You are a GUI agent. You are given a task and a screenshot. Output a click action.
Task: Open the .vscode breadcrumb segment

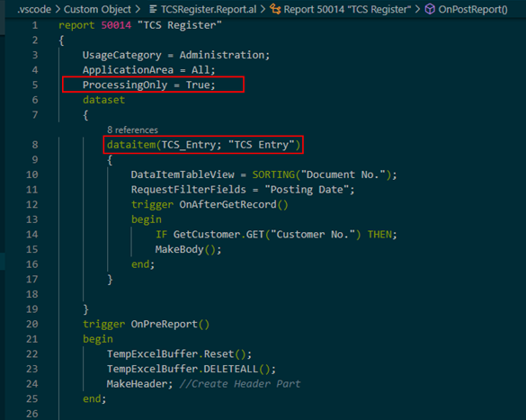coord(34,9)
